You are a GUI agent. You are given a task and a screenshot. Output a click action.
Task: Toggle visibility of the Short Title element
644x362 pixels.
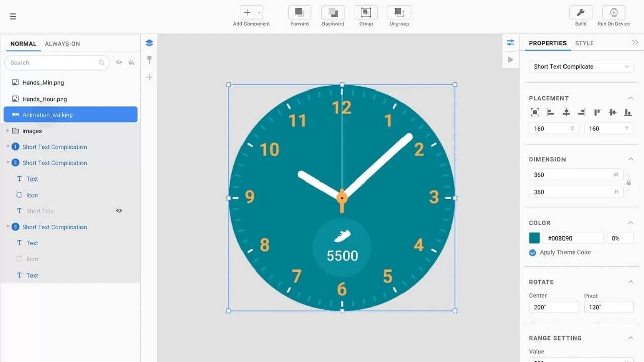point(119,211)
